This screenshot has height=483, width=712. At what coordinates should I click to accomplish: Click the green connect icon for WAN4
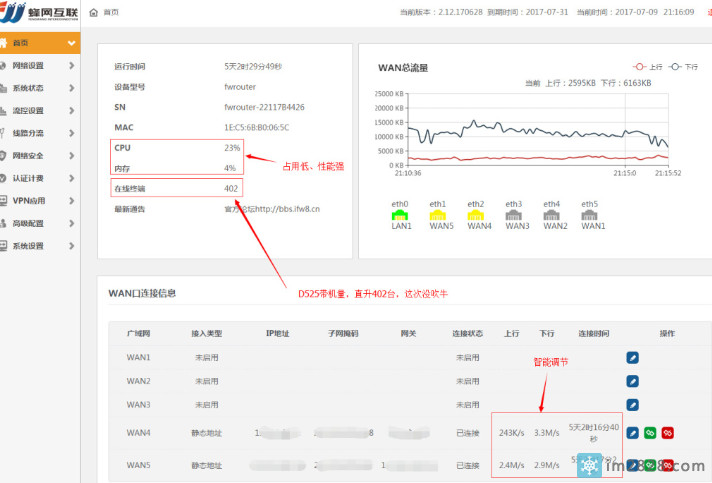649,434
